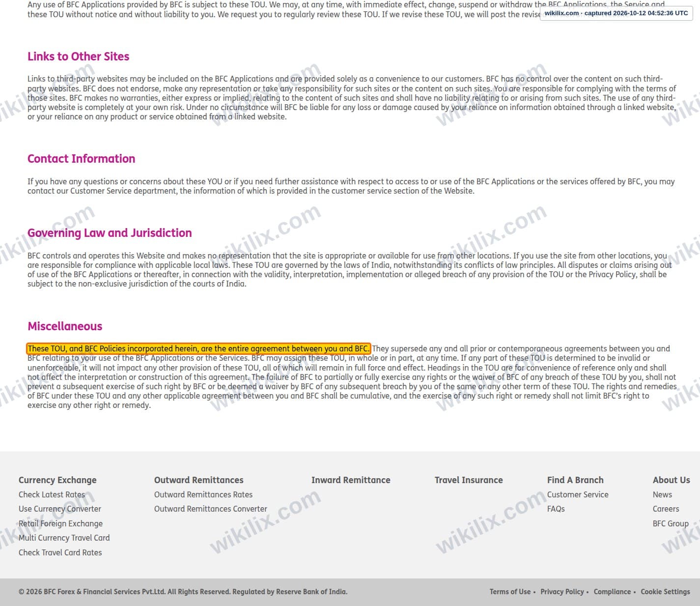Open About Us footer heading

coord(671,480)
